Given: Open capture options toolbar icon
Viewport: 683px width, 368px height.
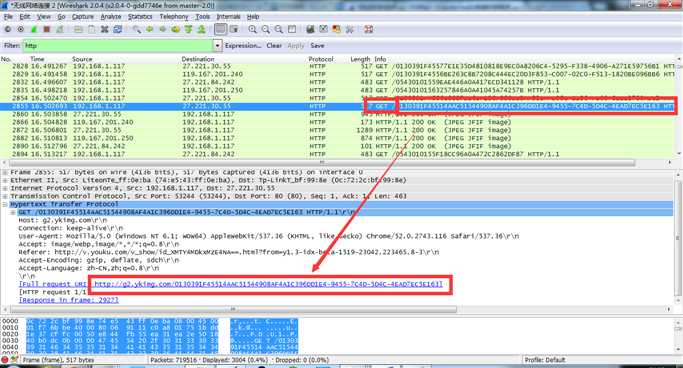Looking at the screenshot, I should pos(20,30).
